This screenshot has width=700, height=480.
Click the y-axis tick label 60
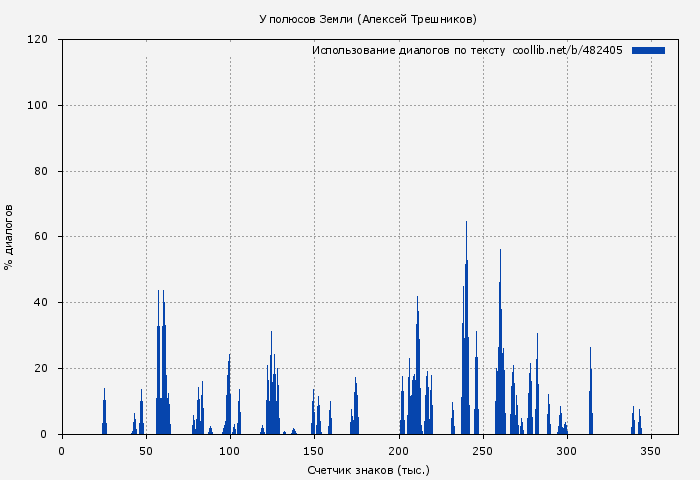click(x=42, y=237)
